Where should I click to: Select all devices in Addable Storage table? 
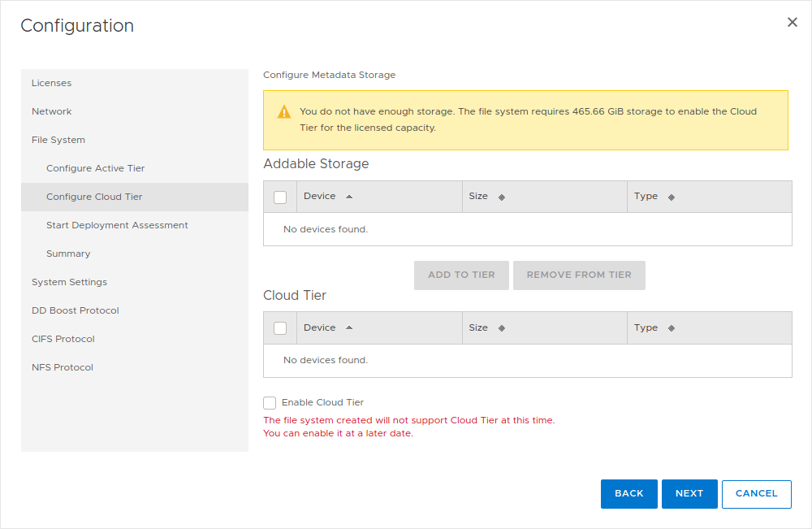(x=279, y=196)
